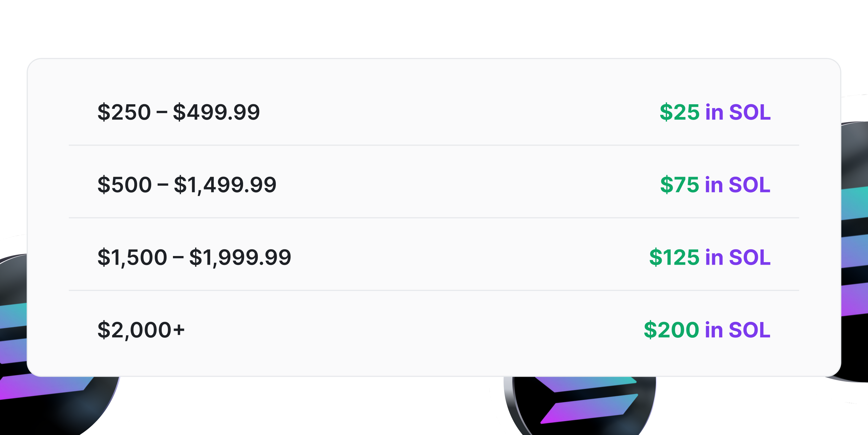
Task: Click divider line below the $500 tier
Action: [x=434, y=218]
